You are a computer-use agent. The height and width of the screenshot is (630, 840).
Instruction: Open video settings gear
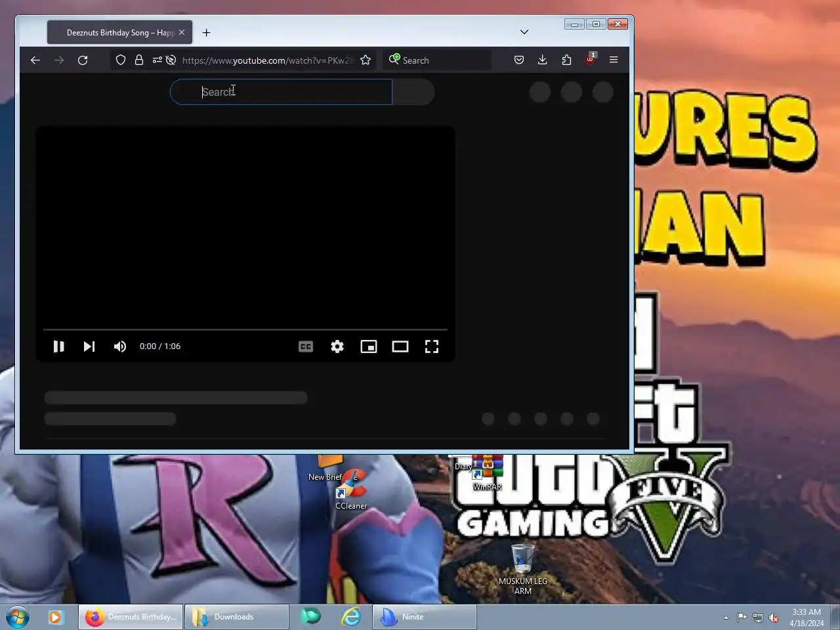coord(337,346)
